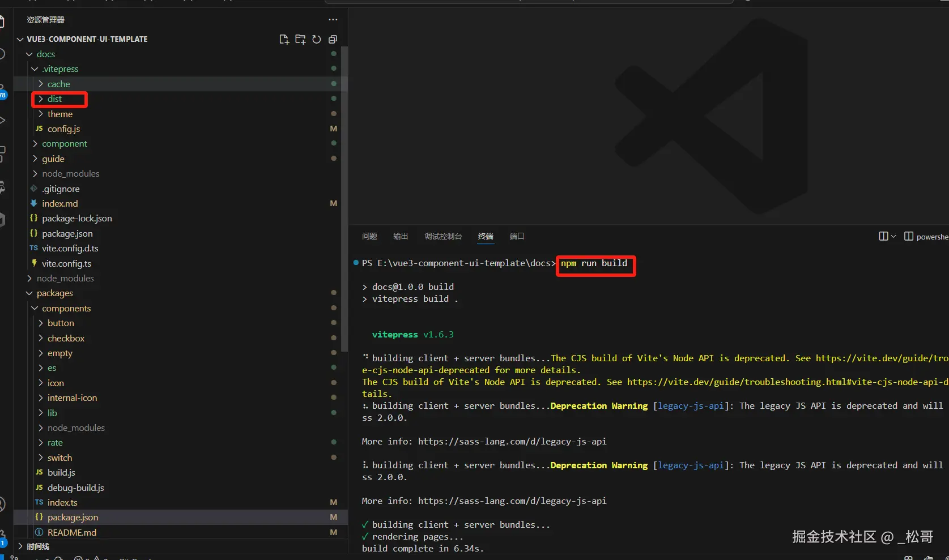Click the 'vitepress v1.6.3' terminal line

point(413,335)
